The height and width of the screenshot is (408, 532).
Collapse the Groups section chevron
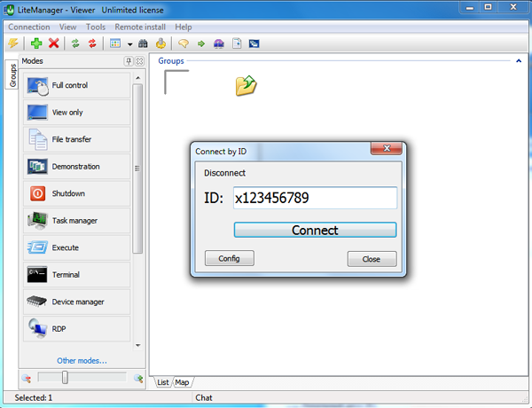point(519,61)
